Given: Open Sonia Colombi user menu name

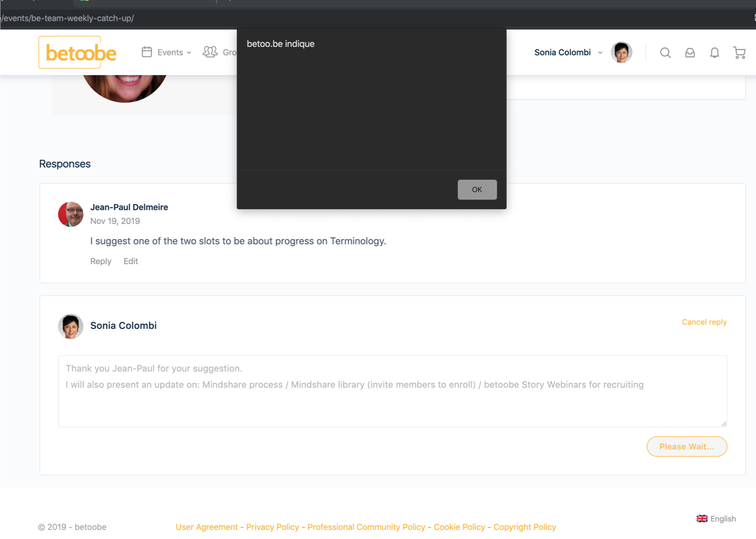Looking at the screenshot, I should (x=562, y=52).
